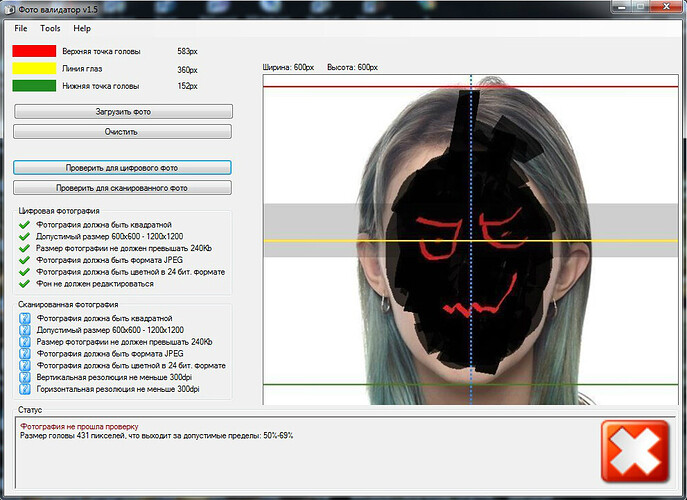Close the Фото валидатор window
Screen dimensions: 687x500
(666, 7)
